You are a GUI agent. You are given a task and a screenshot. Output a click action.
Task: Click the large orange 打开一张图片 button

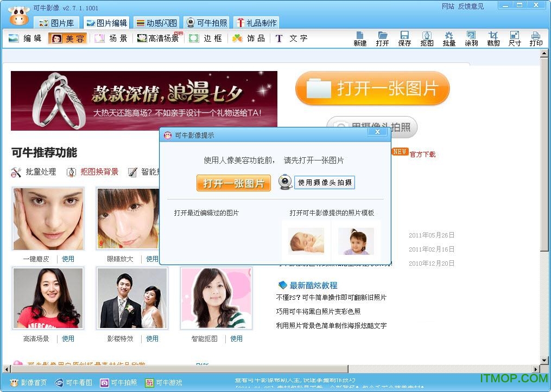[x=372, y=88]
